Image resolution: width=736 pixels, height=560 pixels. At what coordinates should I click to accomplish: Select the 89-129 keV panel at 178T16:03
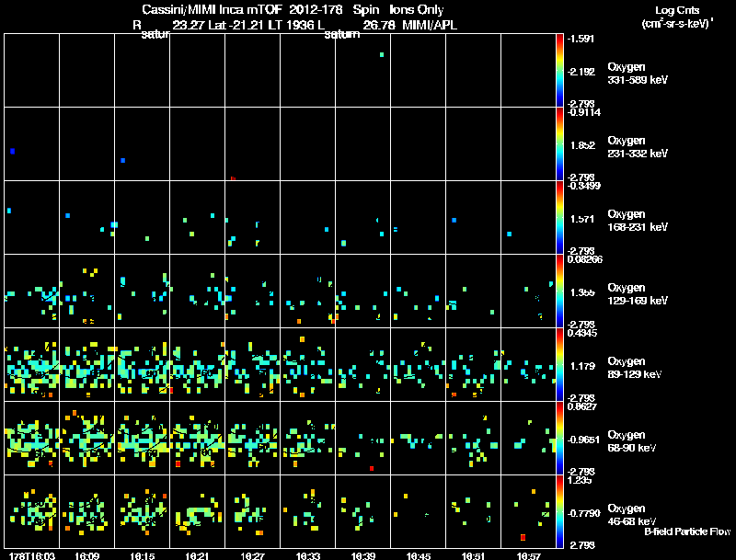[32, 364]
